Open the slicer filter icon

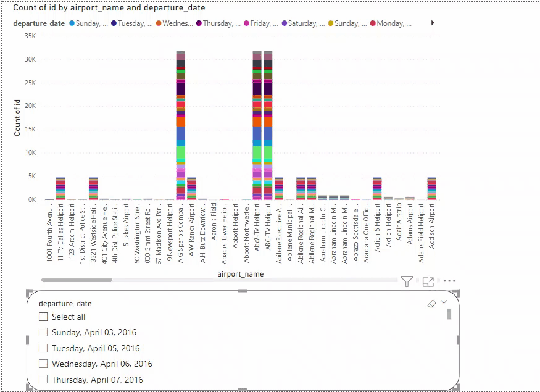[406, 281]
